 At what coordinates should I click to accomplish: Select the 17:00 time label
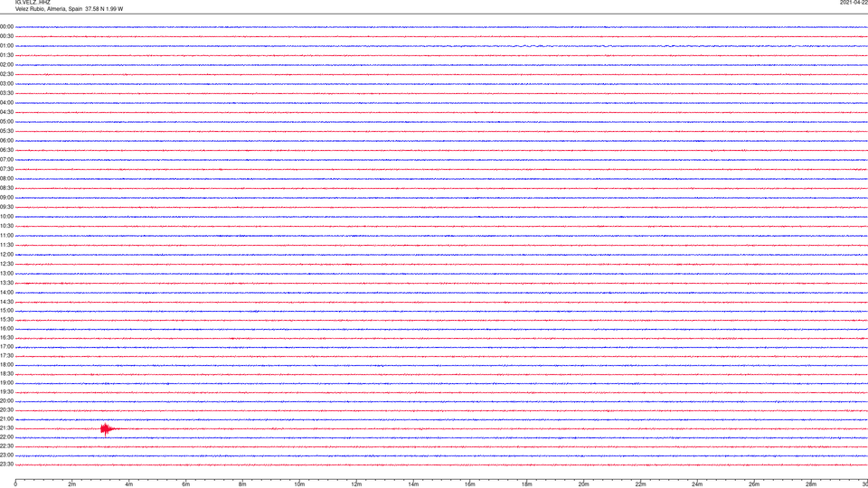tap(6, 347)
